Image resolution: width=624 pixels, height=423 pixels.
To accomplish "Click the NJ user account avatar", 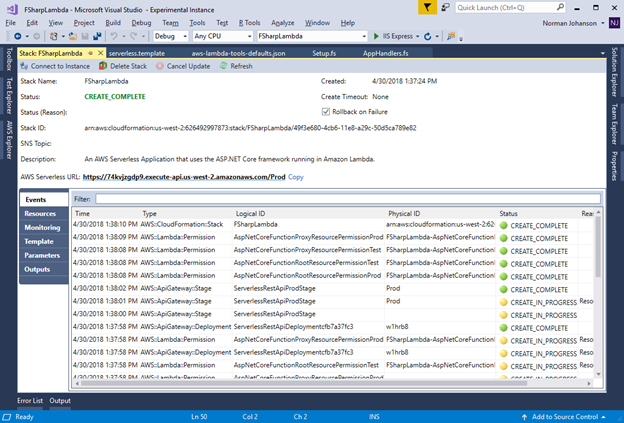I will coord(614,23).
